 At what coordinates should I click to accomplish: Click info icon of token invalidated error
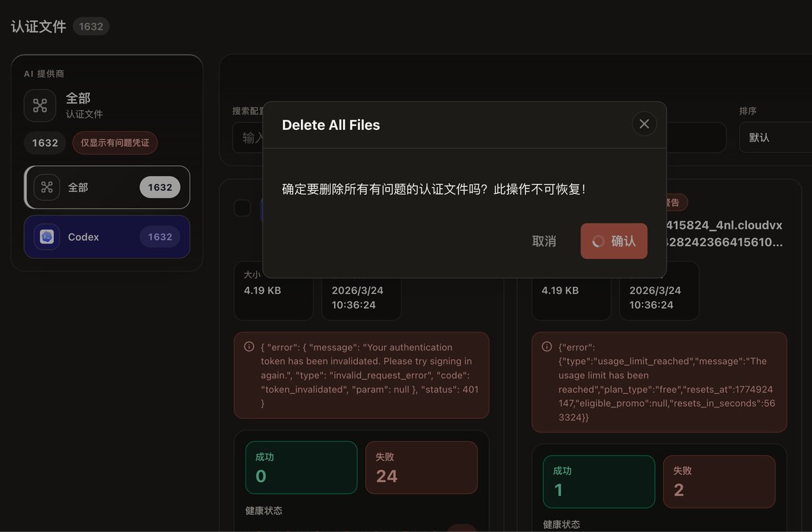coord(249,347)
